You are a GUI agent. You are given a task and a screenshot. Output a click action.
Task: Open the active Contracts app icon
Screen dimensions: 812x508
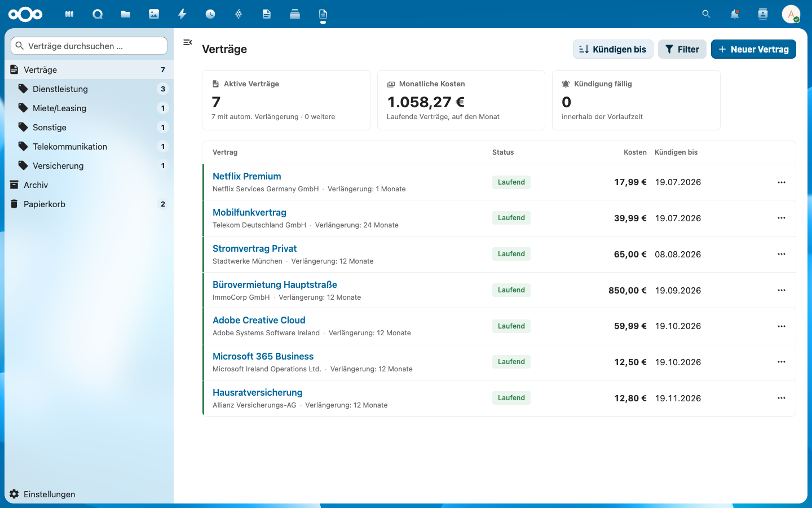click(323, 14)
